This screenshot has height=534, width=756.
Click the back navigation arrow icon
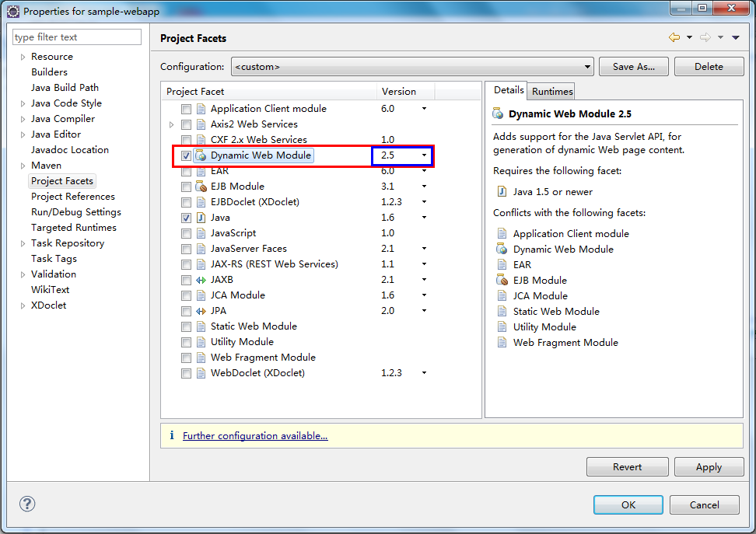(674, 37)
